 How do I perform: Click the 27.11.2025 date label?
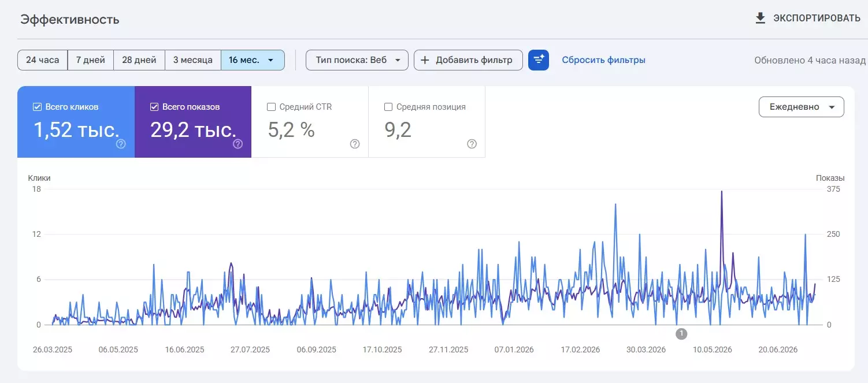448,350
